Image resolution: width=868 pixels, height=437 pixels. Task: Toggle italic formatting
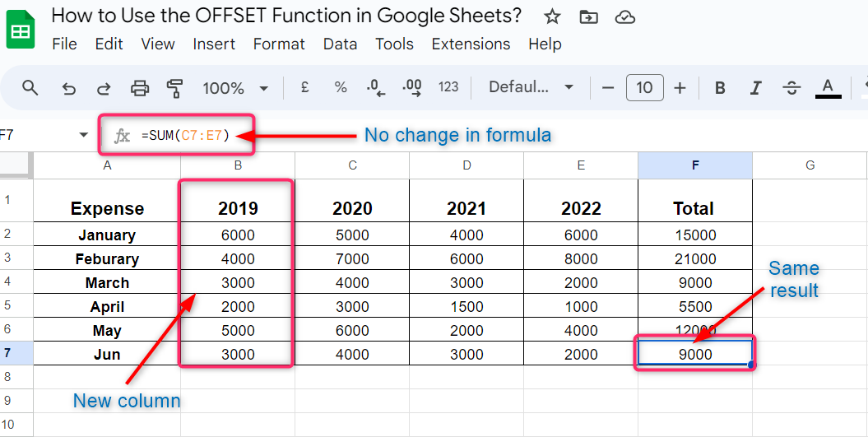click(x=755, y=88)
